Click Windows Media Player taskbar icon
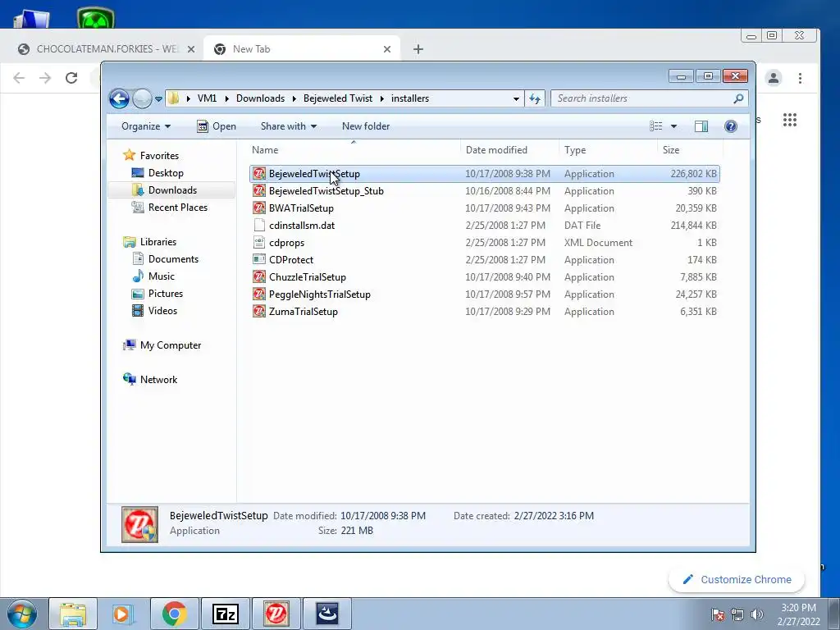840x630 pixels. pos(122,614)
